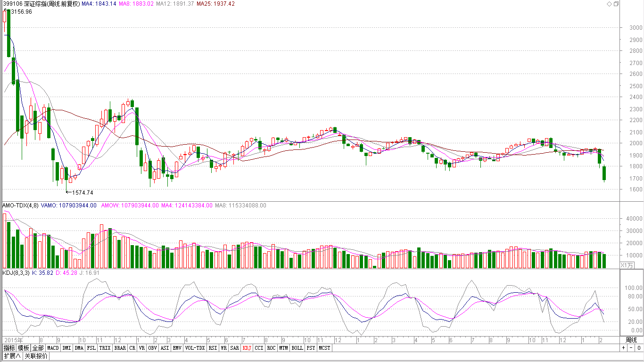The height and width of the screenshot is (362, 644).
Task: Select the SAR indicator tab
Action: [235, 348]
